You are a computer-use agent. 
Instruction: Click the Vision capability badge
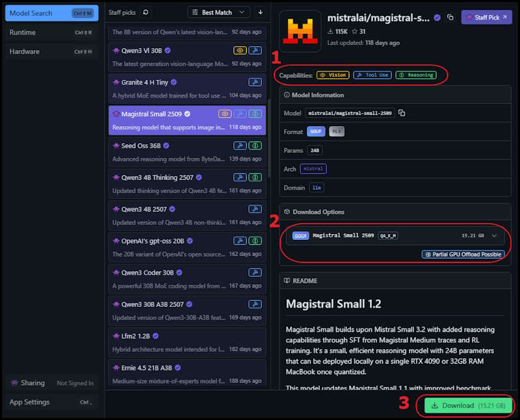[x=333, y=75]
